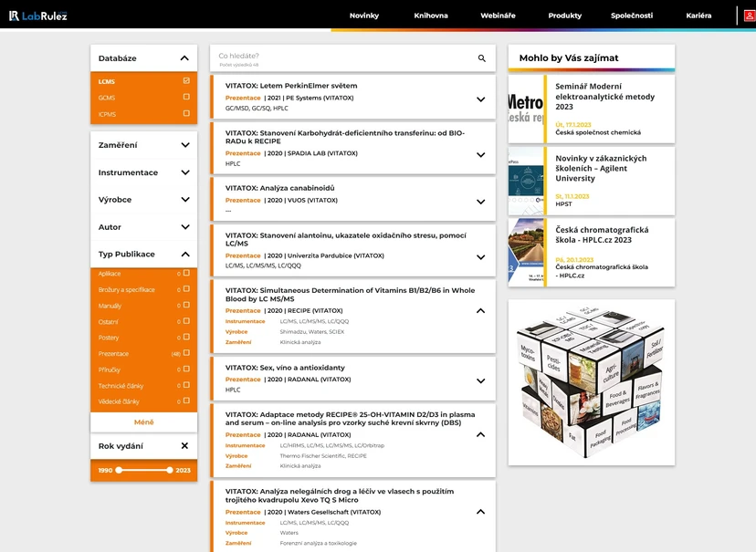Expand the Výrobce filter section
Screen dimensions: 756x552
[184, 200]
